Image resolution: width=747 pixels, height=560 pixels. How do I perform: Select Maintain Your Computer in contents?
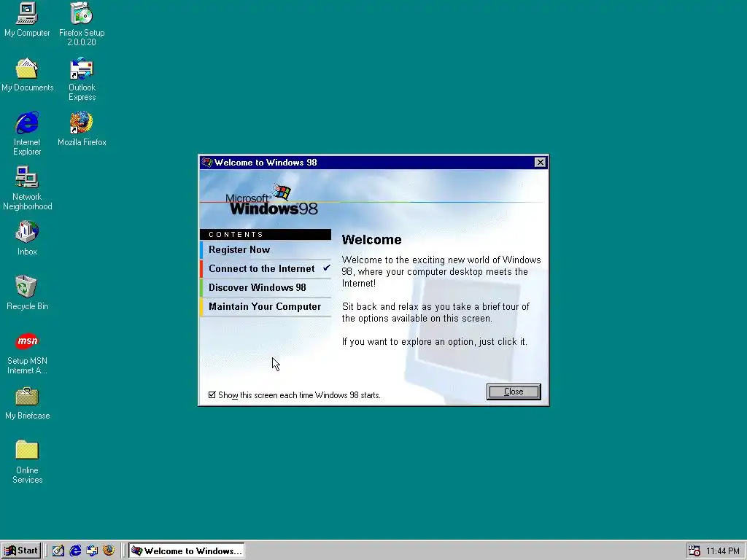(x=266, y=307)
